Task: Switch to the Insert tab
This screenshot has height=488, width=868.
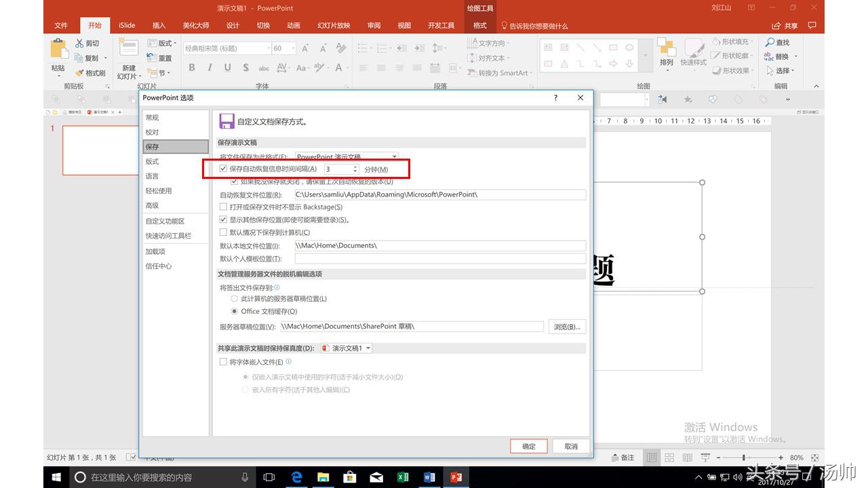Action: [x=159, y=26]
